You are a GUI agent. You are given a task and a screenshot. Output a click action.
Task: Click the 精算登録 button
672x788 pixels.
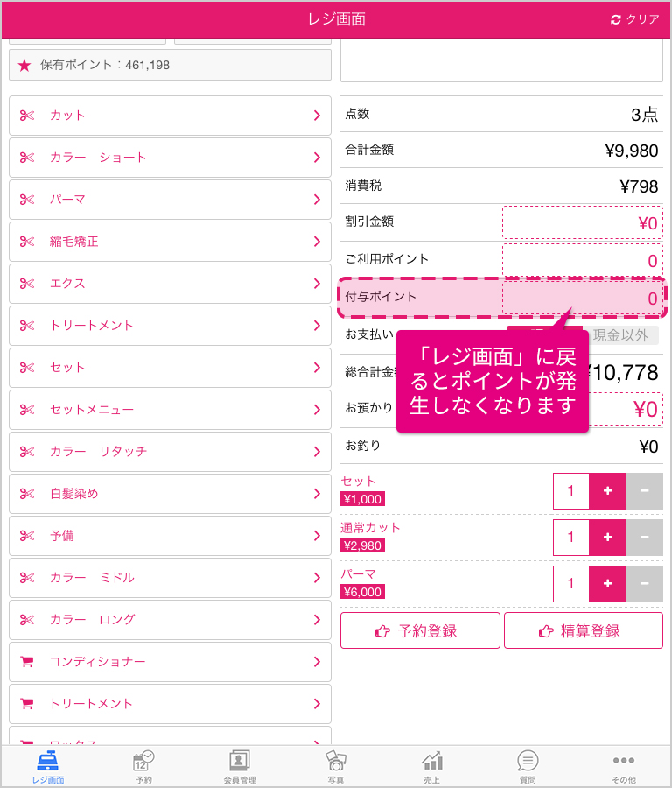tap(584, 630)
